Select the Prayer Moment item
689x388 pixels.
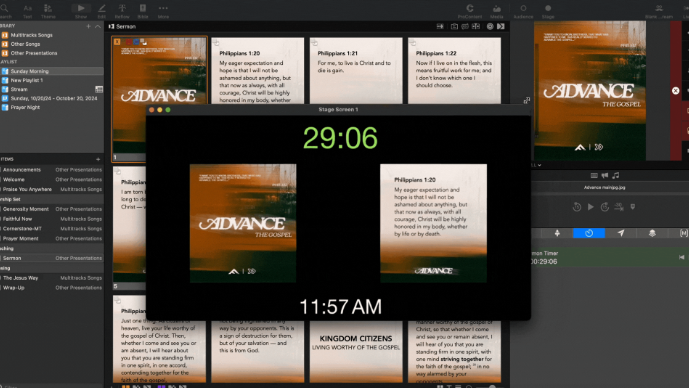coord(52,238)
